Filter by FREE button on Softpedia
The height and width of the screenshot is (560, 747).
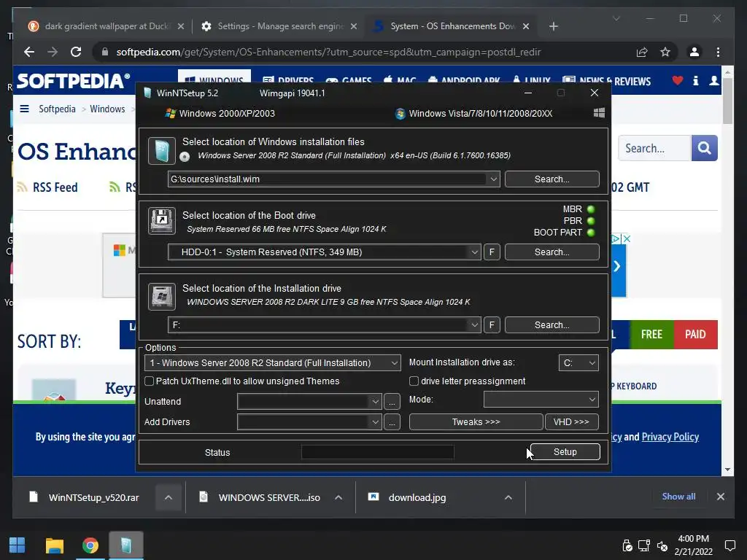click(651, 334)
